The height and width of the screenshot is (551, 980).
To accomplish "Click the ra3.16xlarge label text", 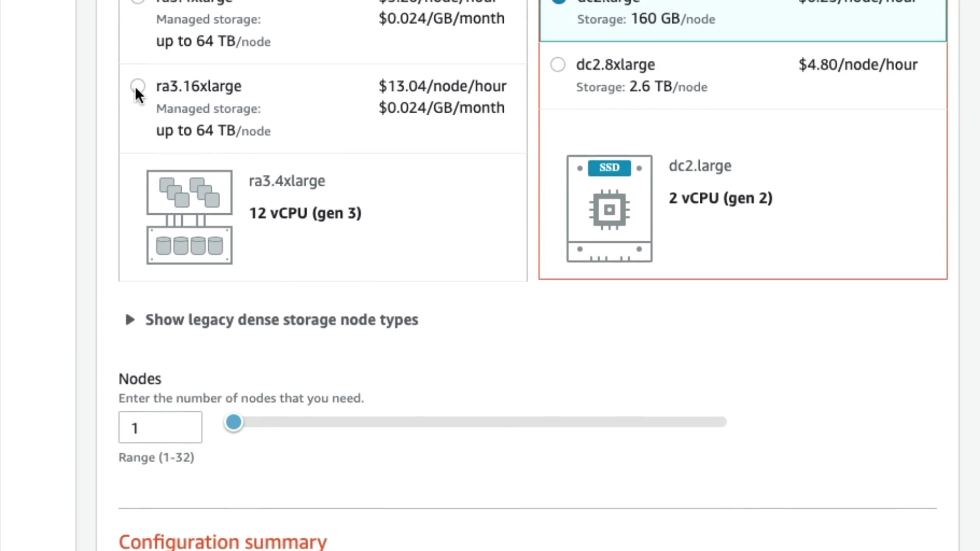I will tap(199, 86).
